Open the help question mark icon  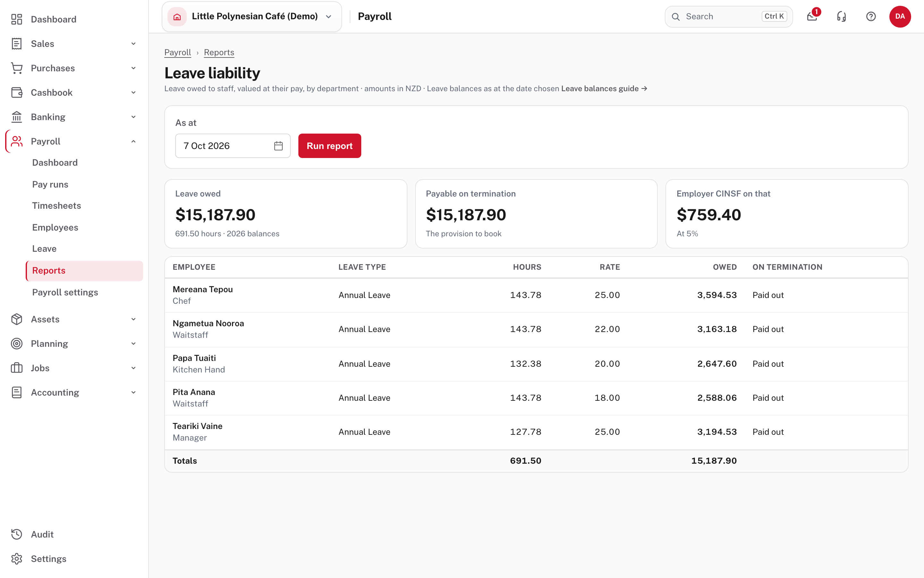click(870, 16)
